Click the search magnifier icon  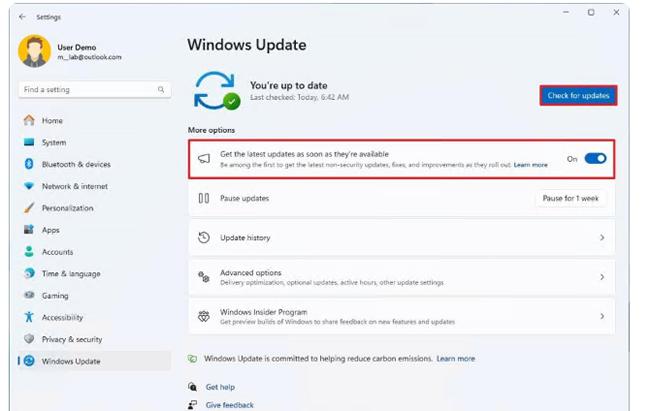161,90
